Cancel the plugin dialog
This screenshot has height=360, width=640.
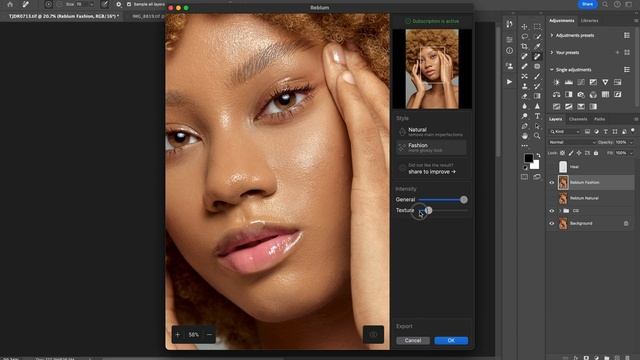pos(413,340)
